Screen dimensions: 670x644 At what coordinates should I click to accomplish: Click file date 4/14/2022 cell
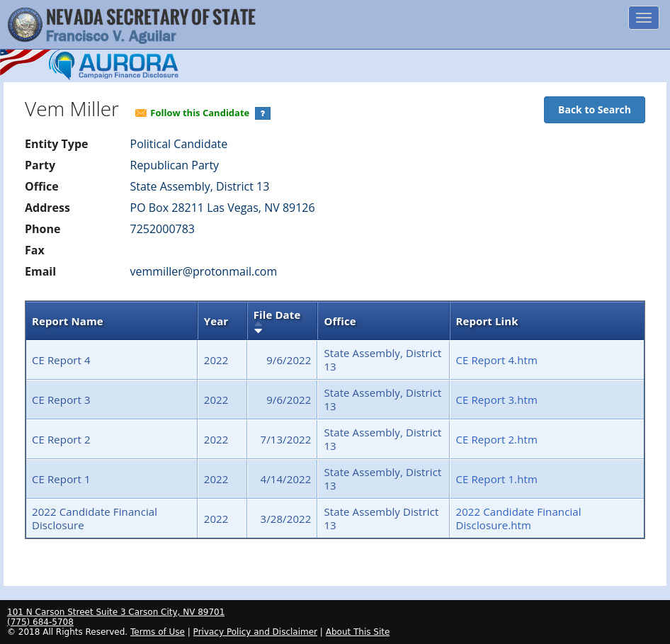282,480
